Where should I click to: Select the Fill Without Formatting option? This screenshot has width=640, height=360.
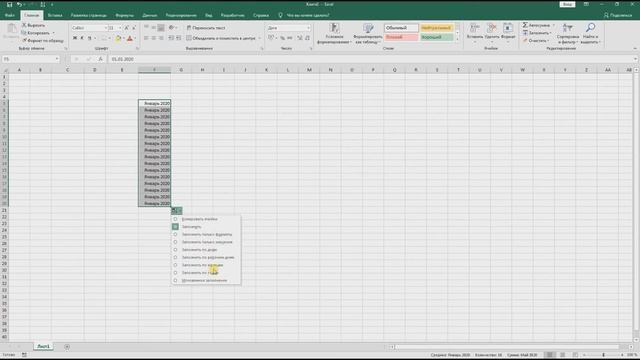(207, 242)
